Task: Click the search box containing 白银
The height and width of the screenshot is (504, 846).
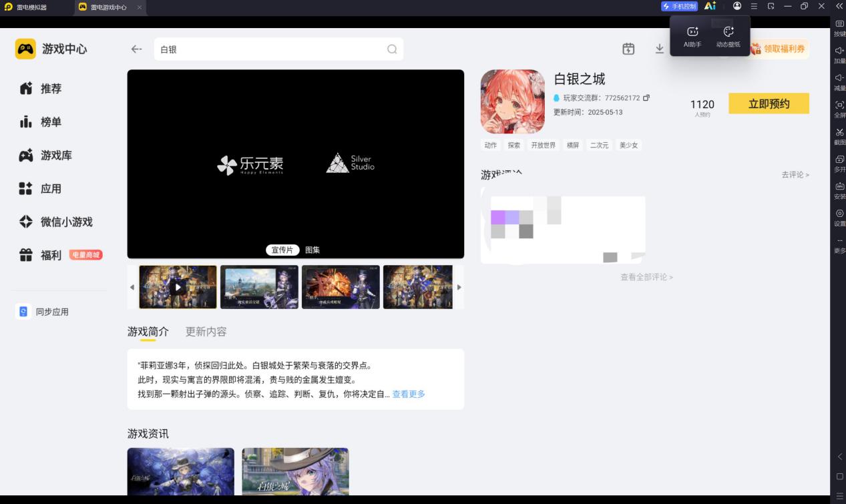Action: [x=278, y=49]
